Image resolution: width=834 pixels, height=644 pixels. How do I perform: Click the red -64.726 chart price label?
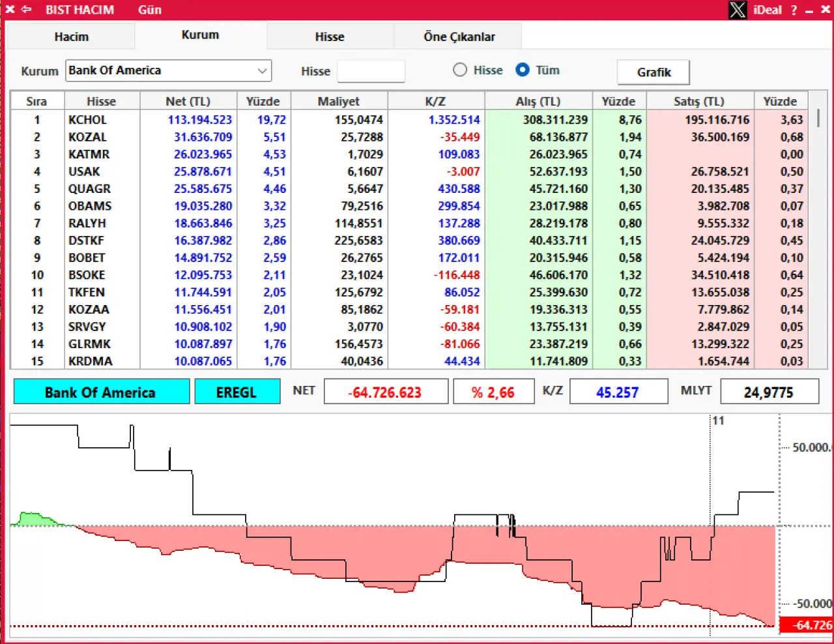[x=807, y=625]
